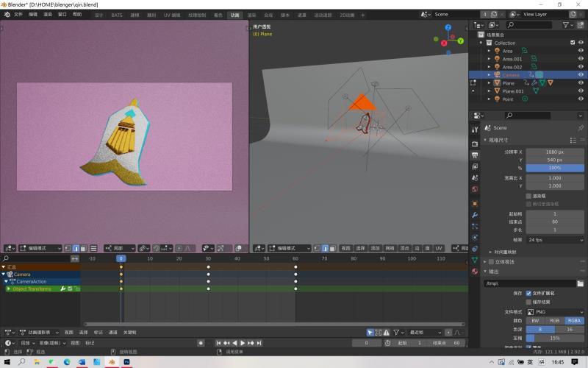The width and height of the screenshot is (588, 368).
Task: Click the Object Transforms wrench icon
Action: tap(62, 289)
